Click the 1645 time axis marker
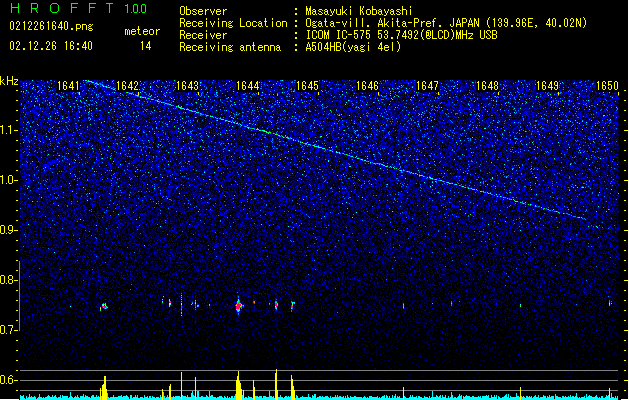 pyautogui.click(x=307, y=86)
